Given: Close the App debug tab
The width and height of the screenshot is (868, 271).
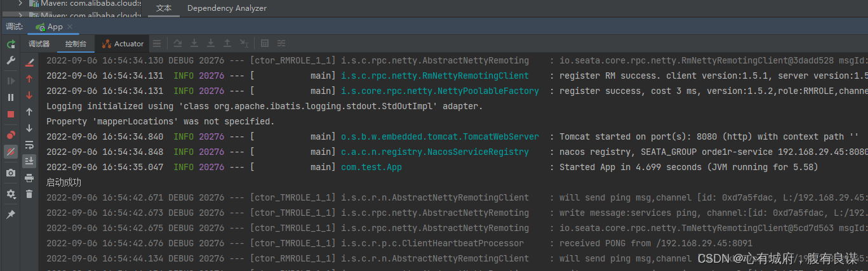Looking at the screenshot, I should (x=70, y=27).
